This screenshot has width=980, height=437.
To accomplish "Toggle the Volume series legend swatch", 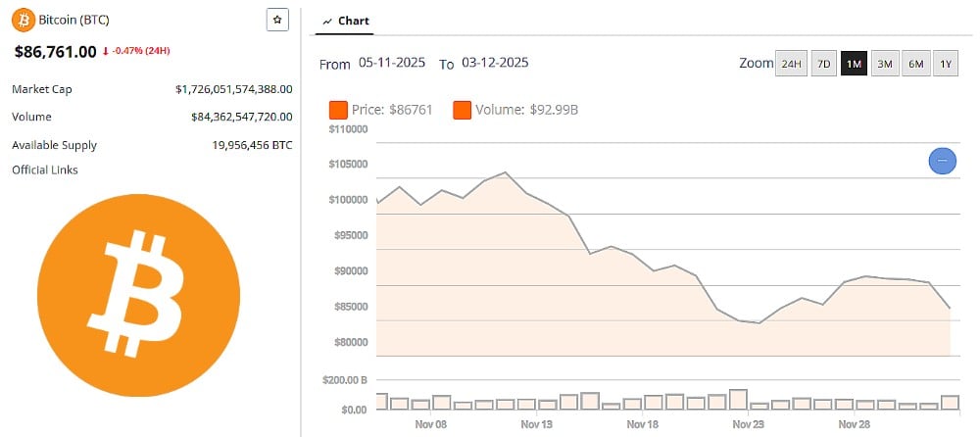I will [x=463, y=110].
